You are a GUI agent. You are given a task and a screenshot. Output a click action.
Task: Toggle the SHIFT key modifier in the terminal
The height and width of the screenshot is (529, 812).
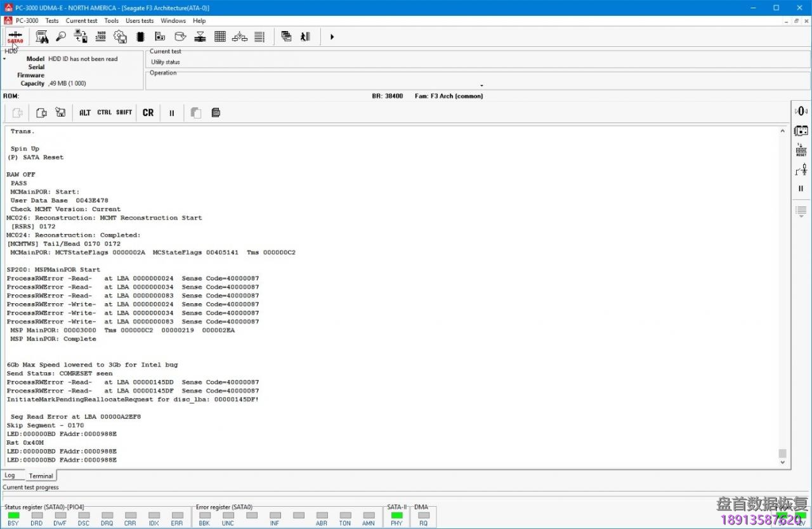point(124,113)
